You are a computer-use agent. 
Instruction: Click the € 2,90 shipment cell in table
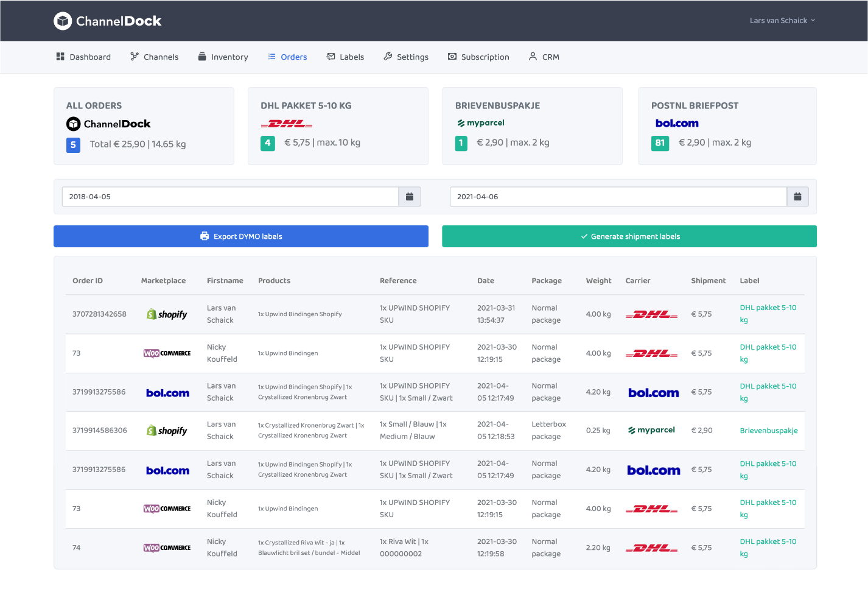coord(702,431)
